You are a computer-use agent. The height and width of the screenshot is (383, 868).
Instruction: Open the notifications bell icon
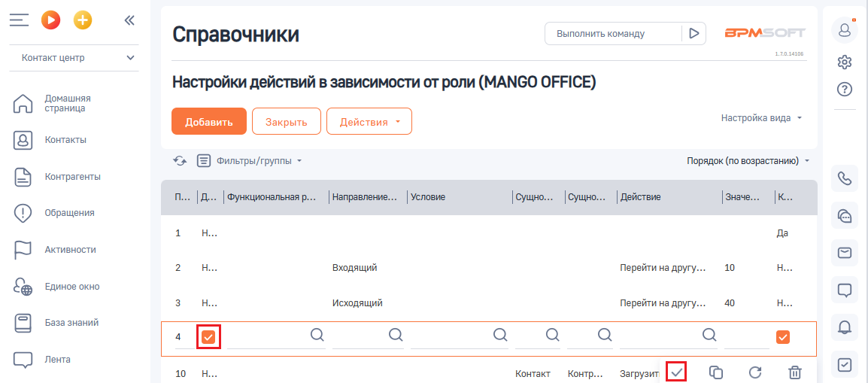[845, 327]
